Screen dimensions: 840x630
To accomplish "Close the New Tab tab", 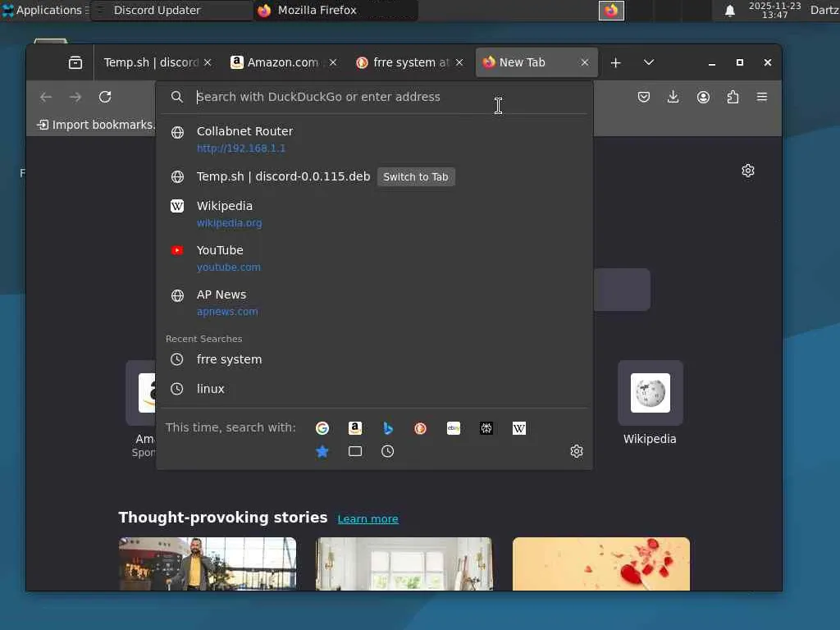I will click(x=585, y=62).
